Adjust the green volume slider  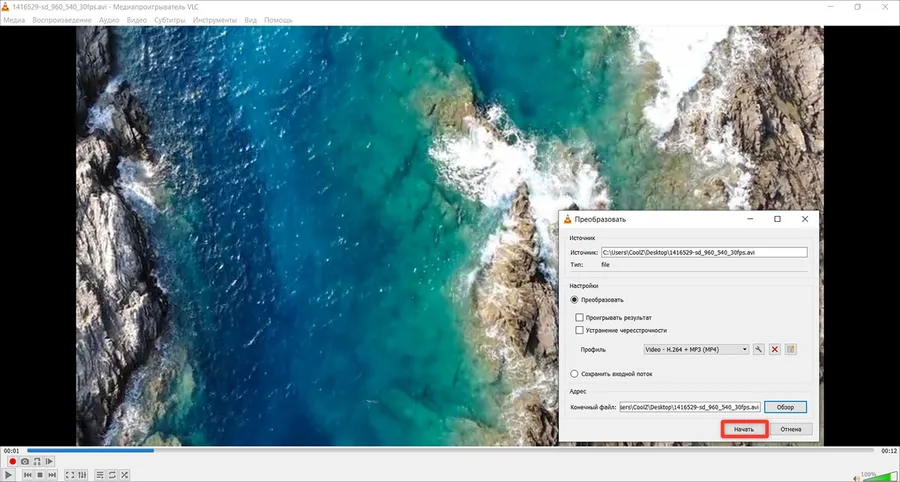pyautogui.click(x=880, y=476)
